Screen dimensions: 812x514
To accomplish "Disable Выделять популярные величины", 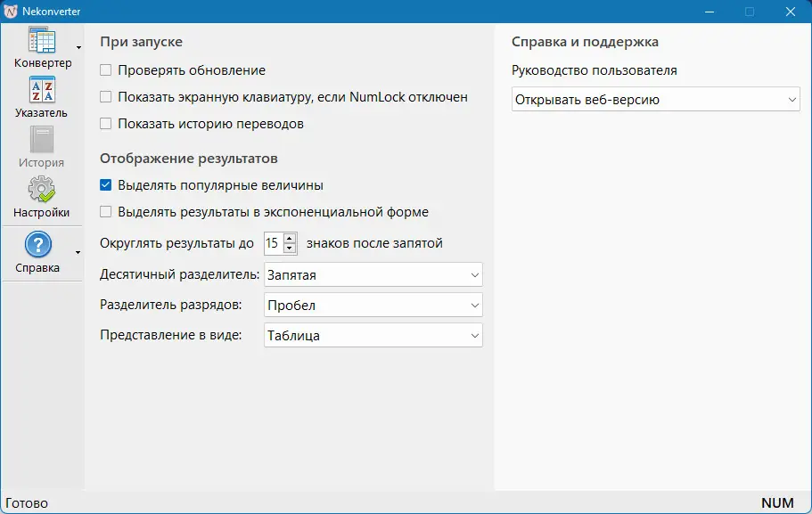I will (x=105, y=184).
